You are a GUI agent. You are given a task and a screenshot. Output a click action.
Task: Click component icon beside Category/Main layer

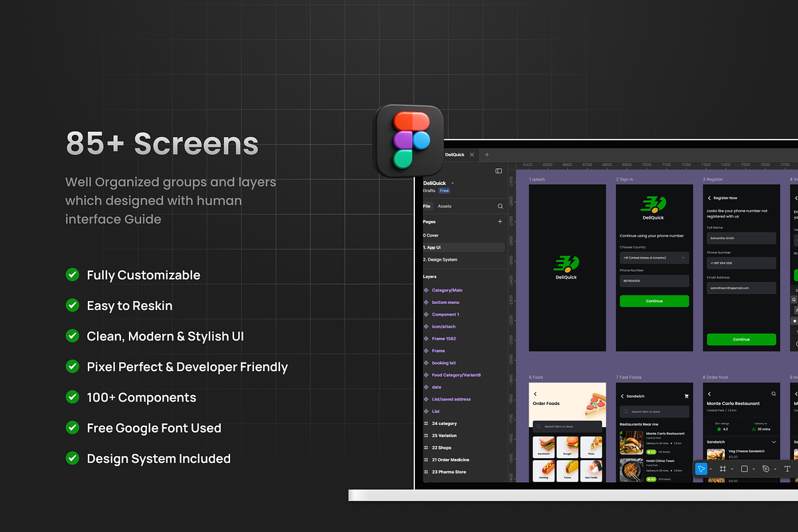426,290
